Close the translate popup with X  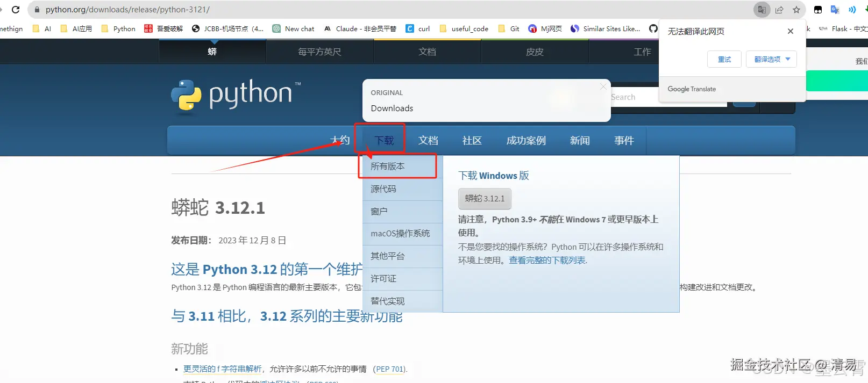(x=791, y=31)
